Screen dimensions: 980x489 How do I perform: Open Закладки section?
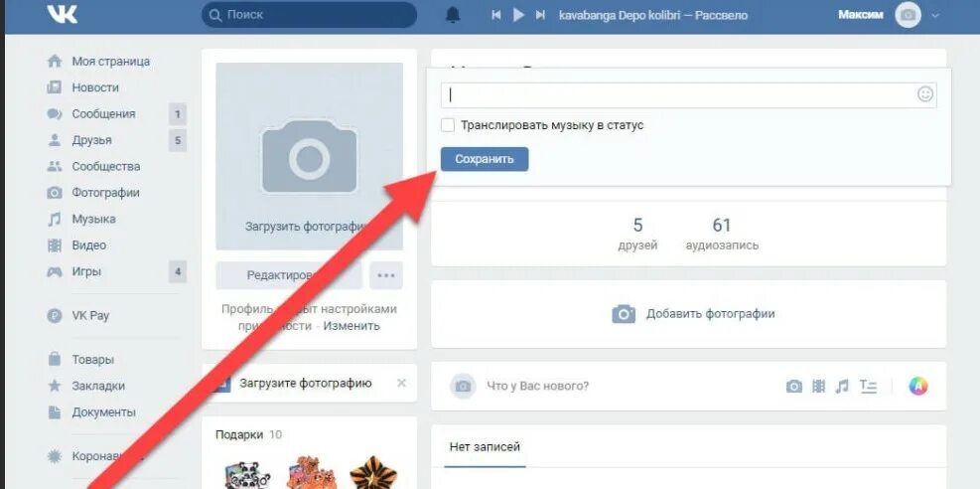pos(98,386)
